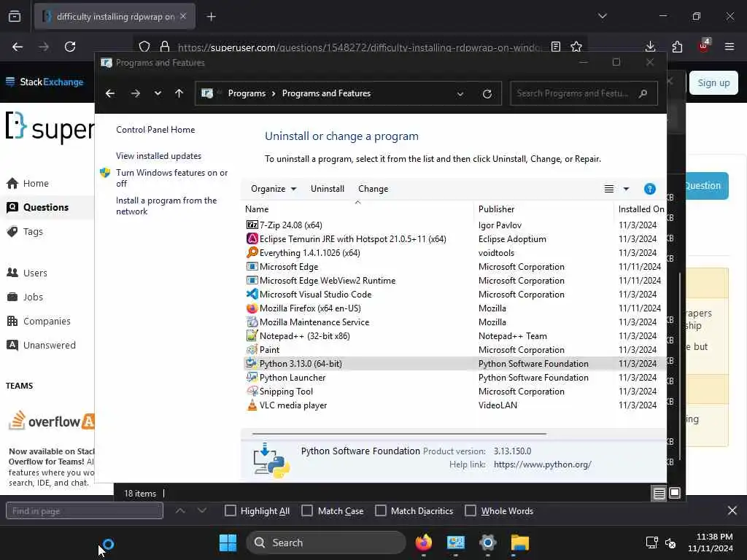Enable Whole Words checkbox

(x=471, y=510)
